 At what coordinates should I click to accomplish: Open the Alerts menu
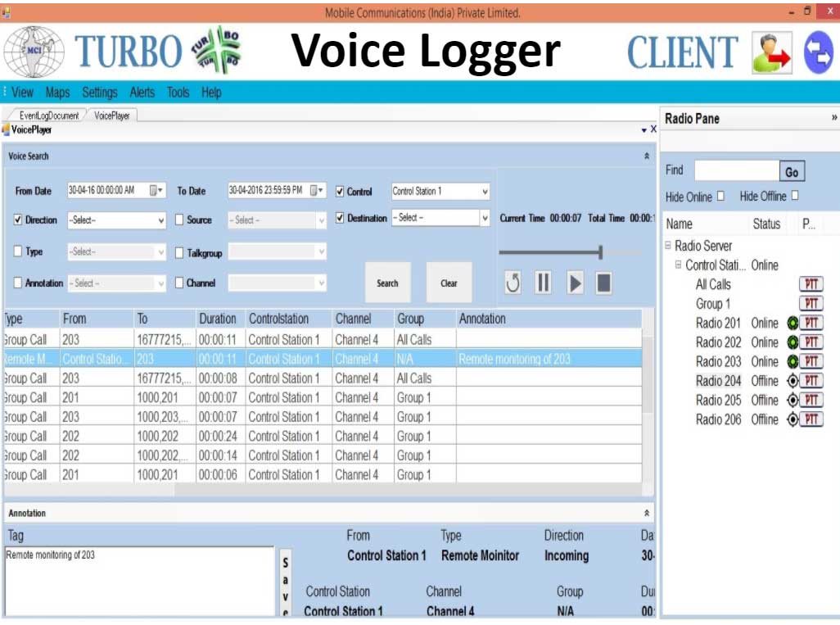[x=142, y=93]
